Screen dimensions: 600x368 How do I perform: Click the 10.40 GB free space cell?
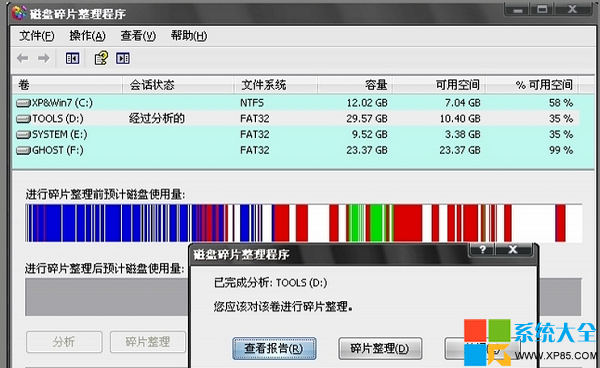pos(460,119)
